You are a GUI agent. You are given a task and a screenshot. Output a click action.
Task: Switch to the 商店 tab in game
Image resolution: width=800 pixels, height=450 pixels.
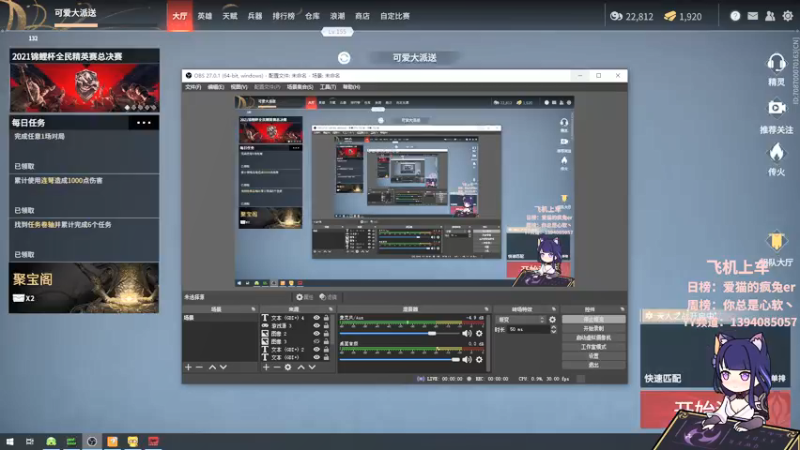(362, 16)
